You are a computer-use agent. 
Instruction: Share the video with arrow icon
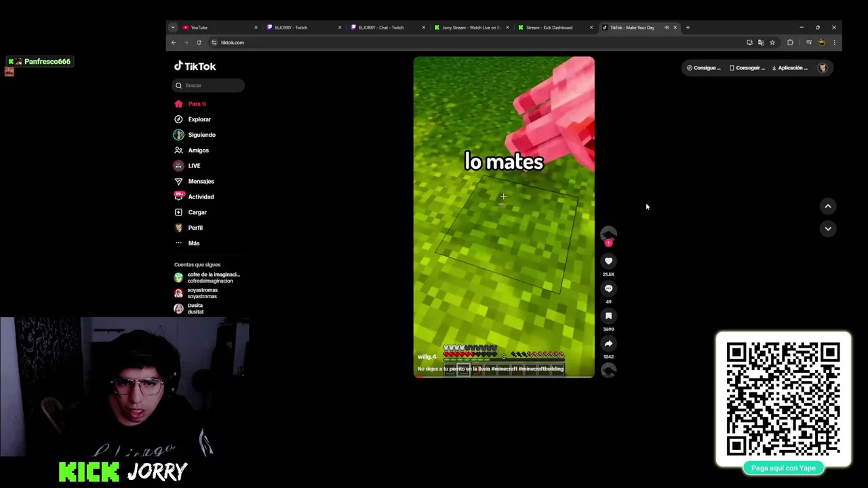608,344
